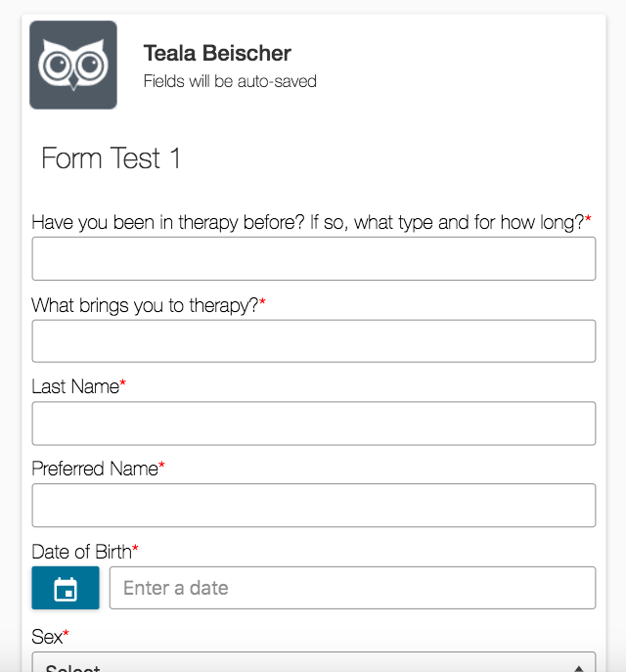Focus the 'Have you been in therapy before' field
The width and height of the screenshot is (626, 672).
[x=314, y=258]
